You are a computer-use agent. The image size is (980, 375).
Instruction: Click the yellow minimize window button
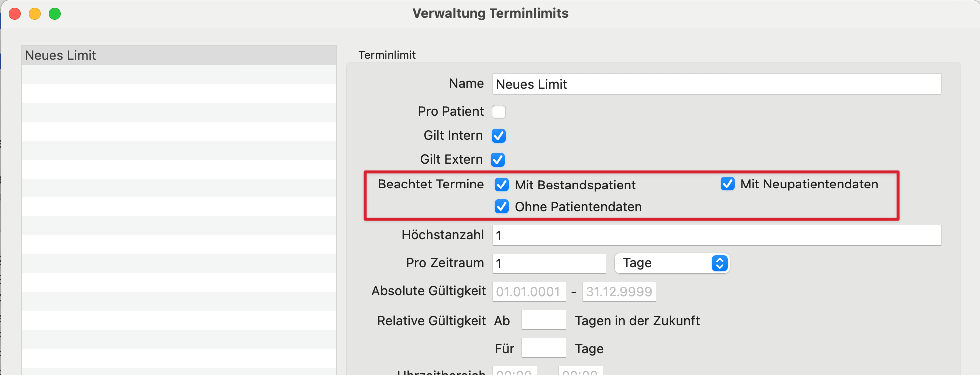click(x=35, y=14)
